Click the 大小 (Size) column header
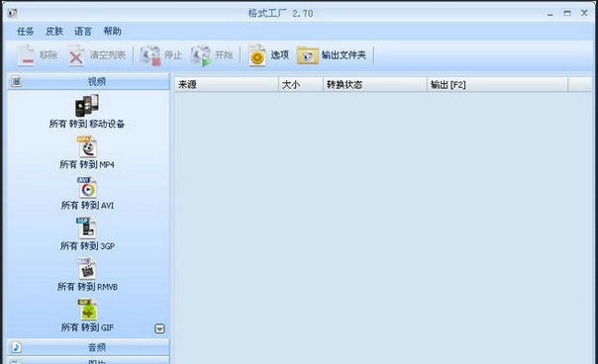Viewport: 598px width, 364px height. tap(301, 85)
